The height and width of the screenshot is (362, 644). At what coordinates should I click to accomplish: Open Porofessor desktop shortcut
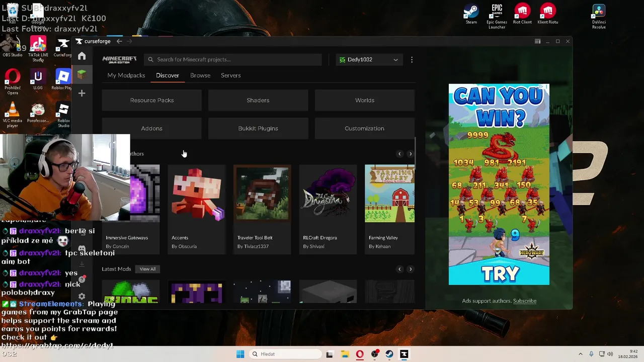click(x=38, y=113)
